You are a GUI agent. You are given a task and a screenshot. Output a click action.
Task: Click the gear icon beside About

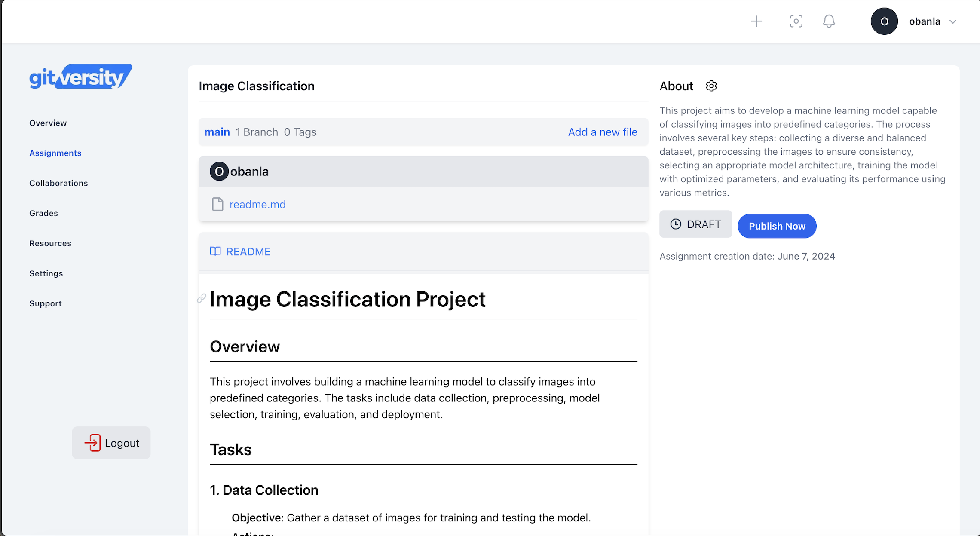tap(711, 86)
